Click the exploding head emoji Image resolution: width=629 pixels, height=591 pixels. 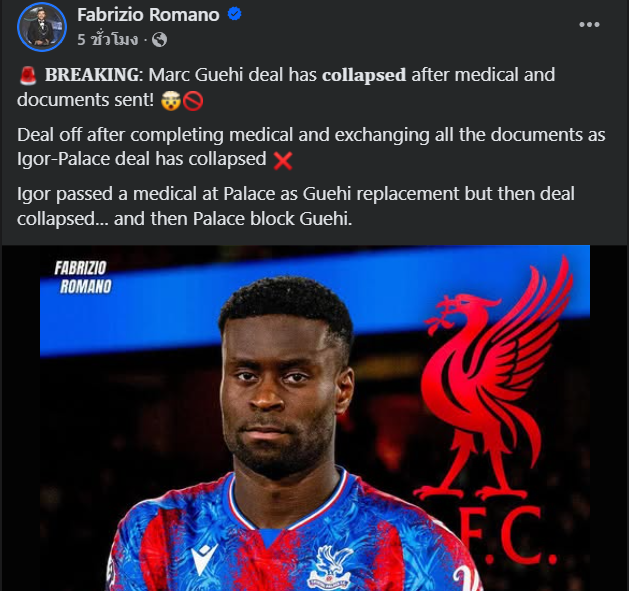[170, 101]
